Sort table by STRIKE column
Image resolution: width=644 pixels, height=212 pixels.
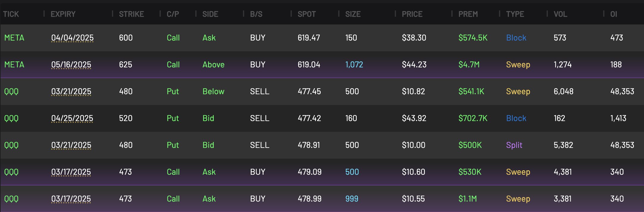click(x=131, y=14)
